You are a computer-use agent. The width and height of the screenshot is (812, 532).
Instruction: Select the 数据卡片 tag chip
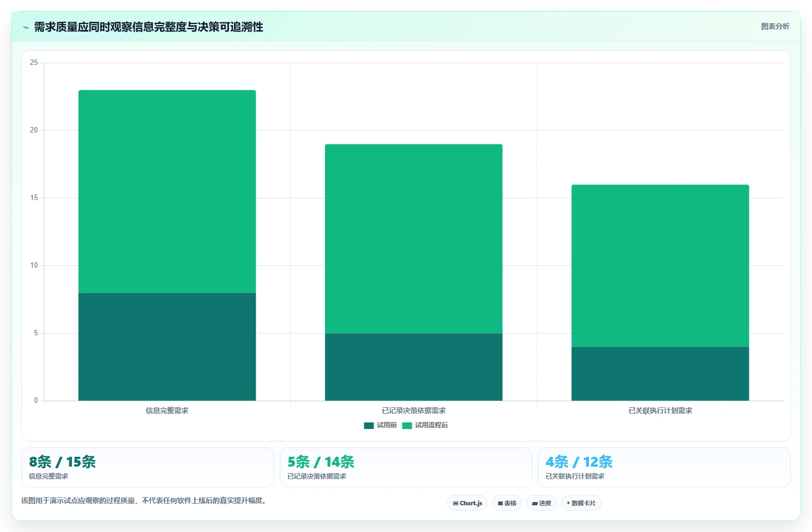pyautogui.click(x=581, y=503)
